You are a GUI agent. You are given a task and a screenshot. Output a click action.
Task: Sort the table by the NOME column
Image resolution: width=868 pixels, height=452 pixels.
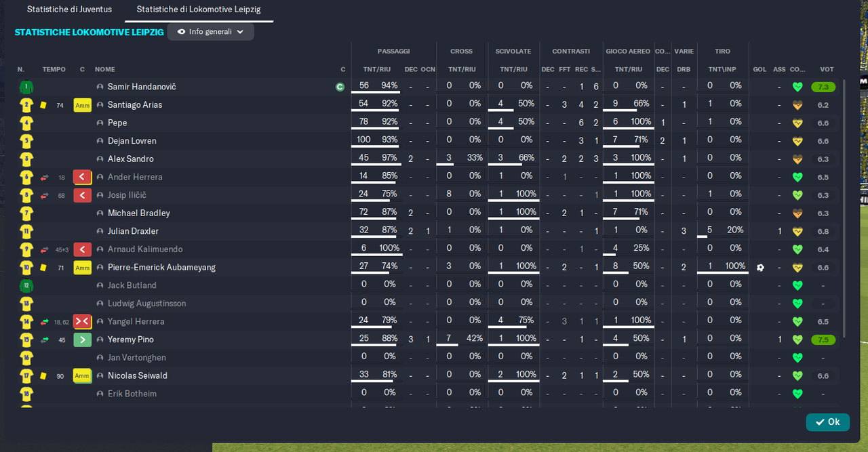coord(105,69)
